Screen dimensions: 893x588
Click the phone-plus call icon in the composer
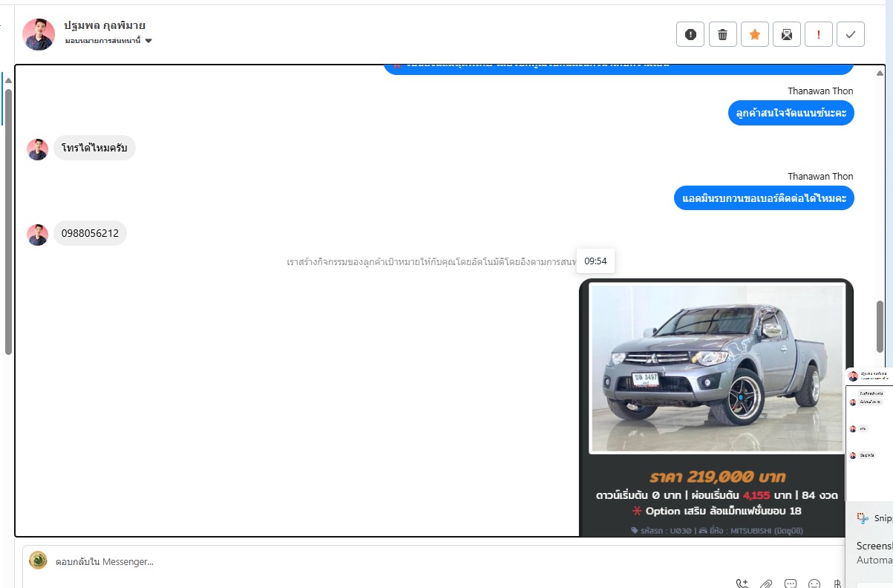[742, 584]
